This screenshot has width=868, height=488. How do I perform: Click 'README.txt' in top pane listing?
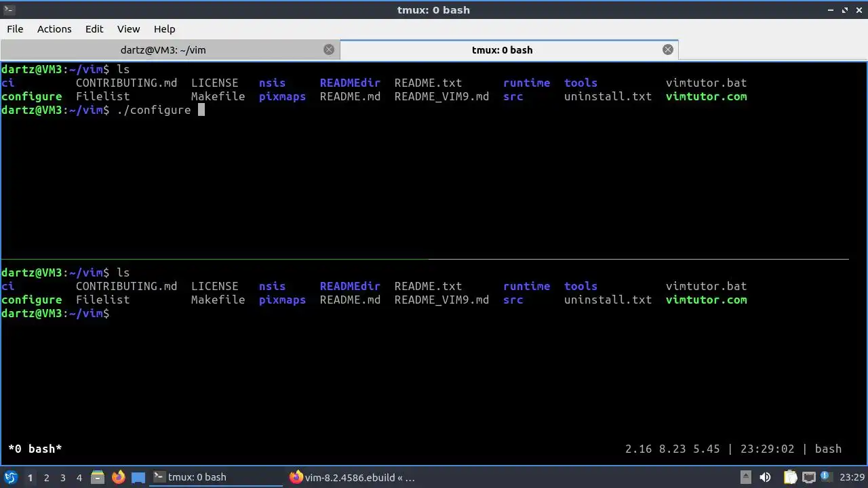point(428,83)
